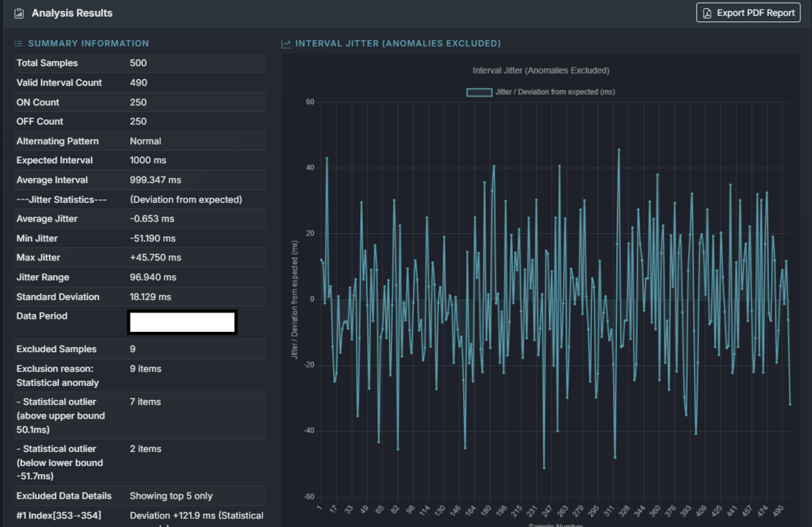Screen dimensions: 812x527
Task: Select the Max Jitter value +45.750 ms
Action: [x=155, y=258]
